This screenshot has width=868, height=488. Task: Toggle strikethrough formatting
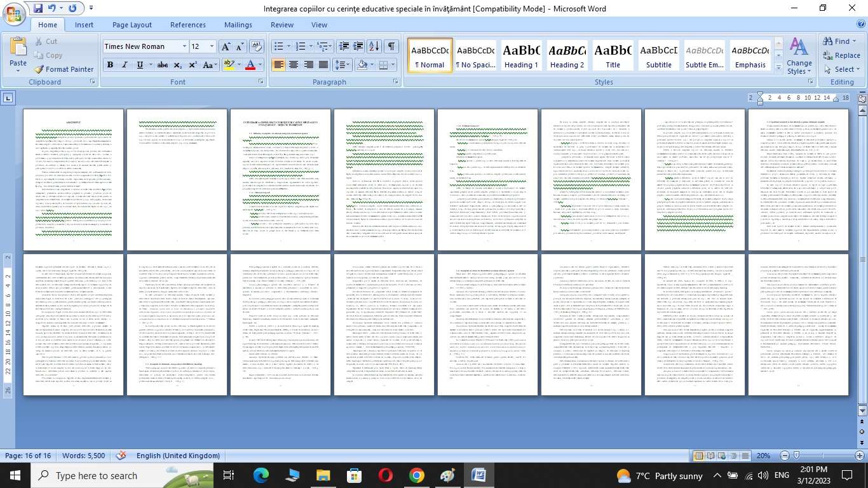(x=162, y=65)
